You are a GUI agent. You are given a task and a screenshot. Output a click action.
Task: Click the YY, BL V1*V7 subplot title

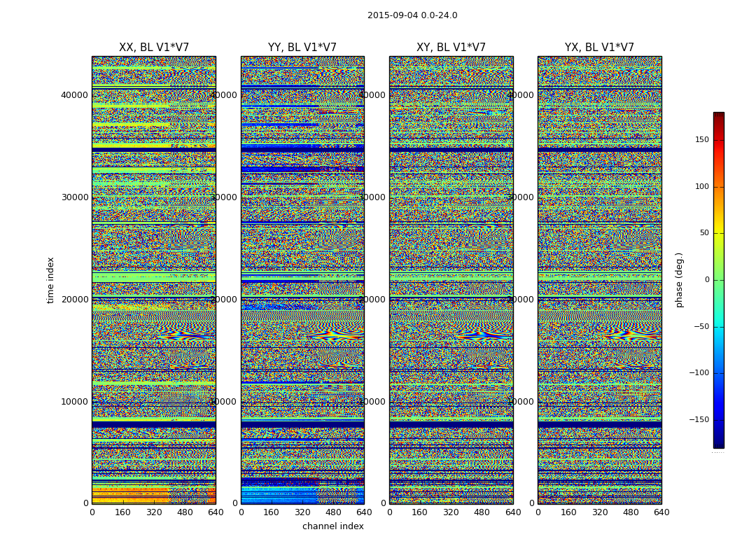(x=302, y=48)
